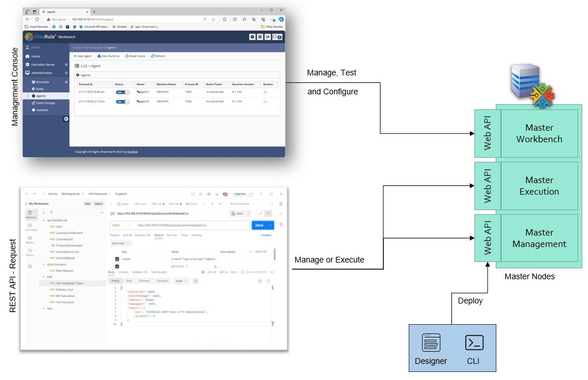The image size is (588, 380).
Task: Click the logout icon in FlexRule header
Action: click(267, 37)
